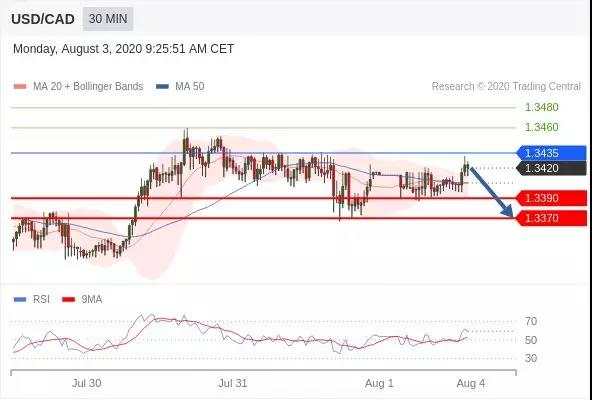Screen dimensions: 592x400
Task: Click the date and time line 'Monday, August 3, 2020'
Action: click(x=123, y=49)
